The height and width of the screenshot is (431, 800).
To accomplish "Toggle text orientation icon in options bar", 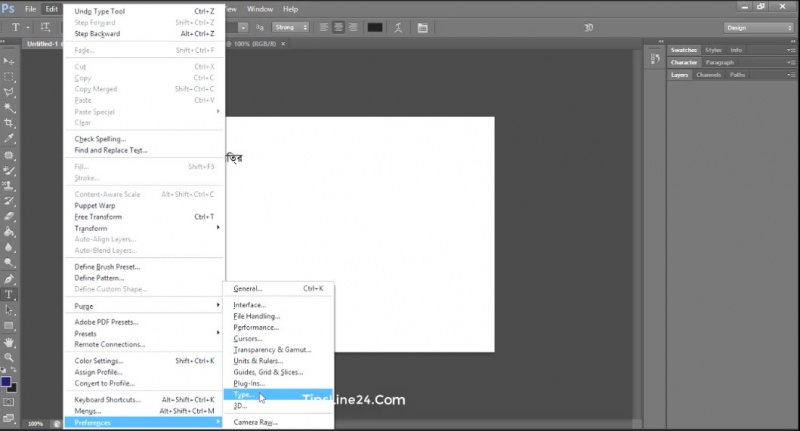I will click(x=45, y=27).
